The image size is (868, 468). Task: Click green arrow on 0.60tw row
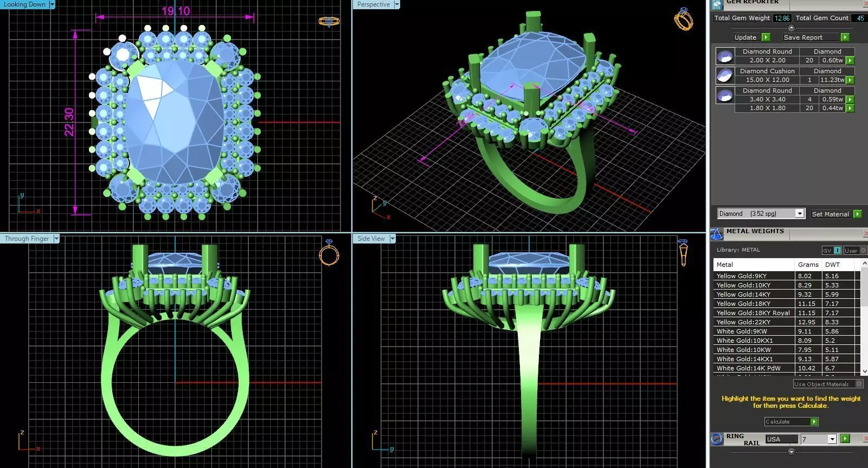850,61
